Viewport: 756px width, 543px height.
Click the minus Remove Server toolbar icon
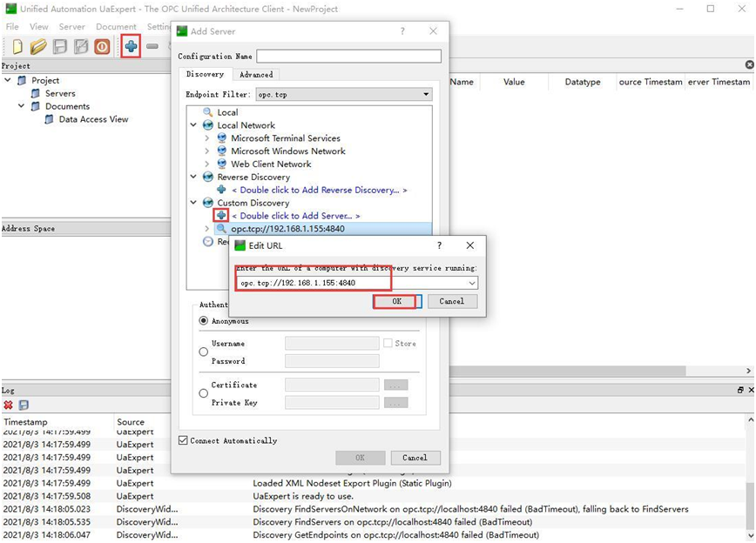coord(152,46)
